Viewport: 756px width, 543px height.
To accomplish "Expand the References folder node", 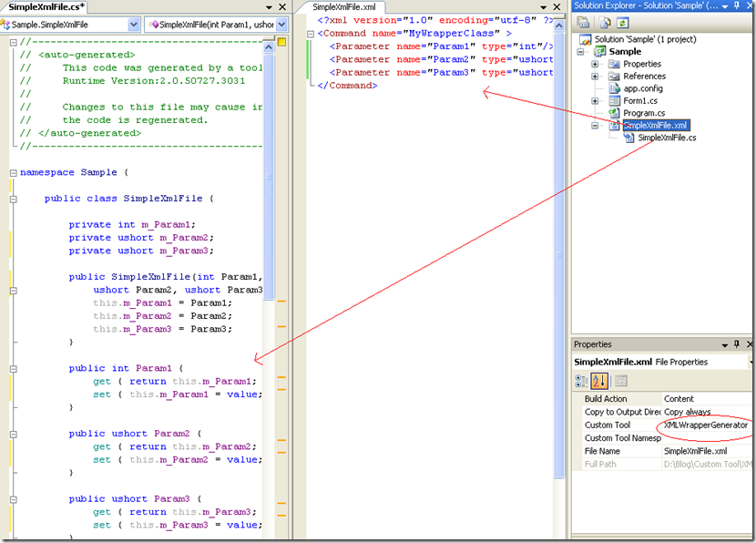I will [595, 77].
